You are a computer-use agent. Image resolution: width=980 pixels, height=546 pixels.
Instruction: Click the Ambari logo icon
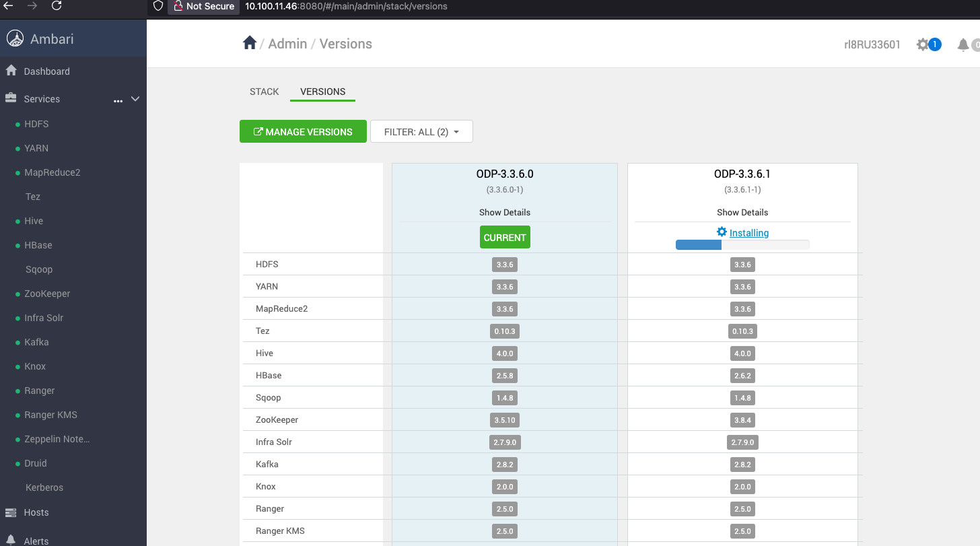coord(15,38)
